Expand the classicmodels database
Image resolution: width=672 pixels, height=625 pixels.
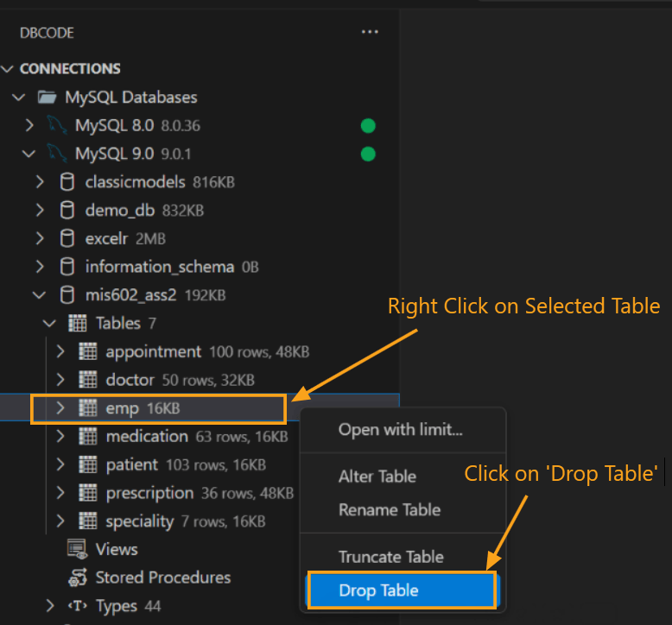[x=40, y=182]
